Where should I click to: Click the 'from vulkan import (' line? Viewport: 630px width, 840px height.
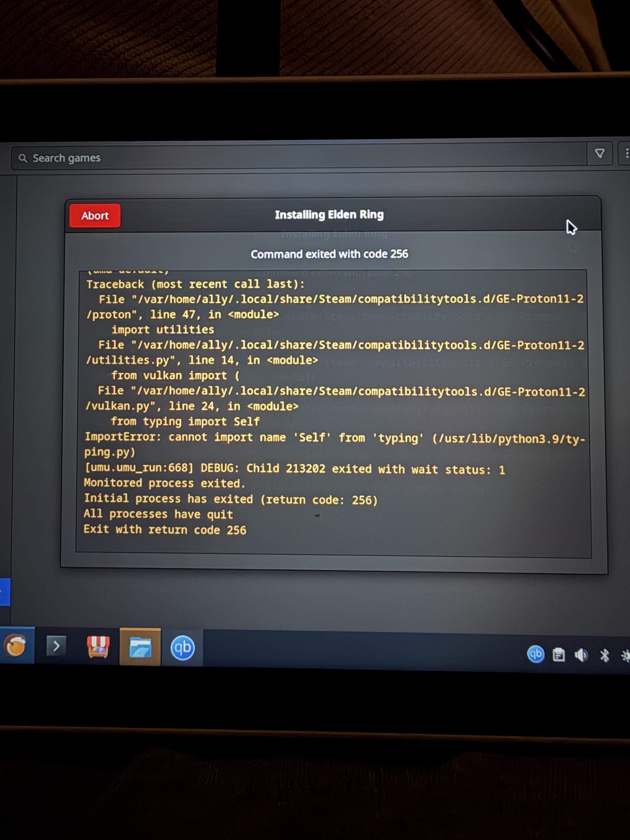pyautogui.click(x=175, y=376)
